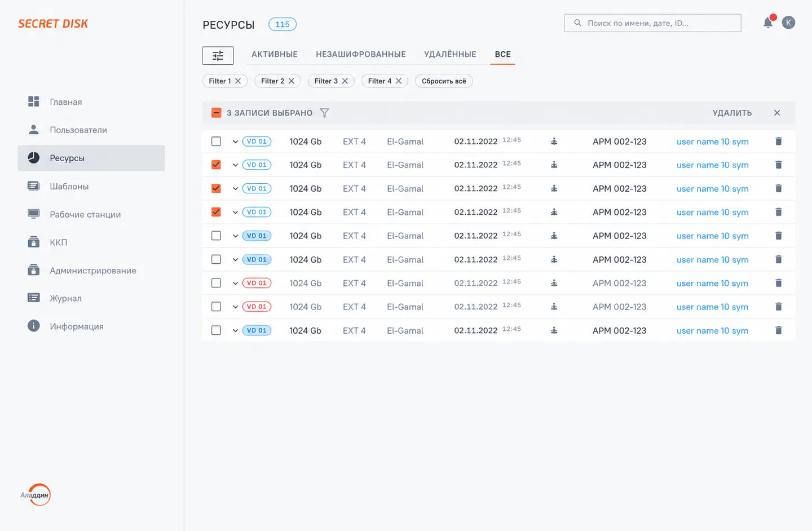The image size is (812, 531).
Task: Open user name 10 sym link in first row
Action: pos(713,141)
